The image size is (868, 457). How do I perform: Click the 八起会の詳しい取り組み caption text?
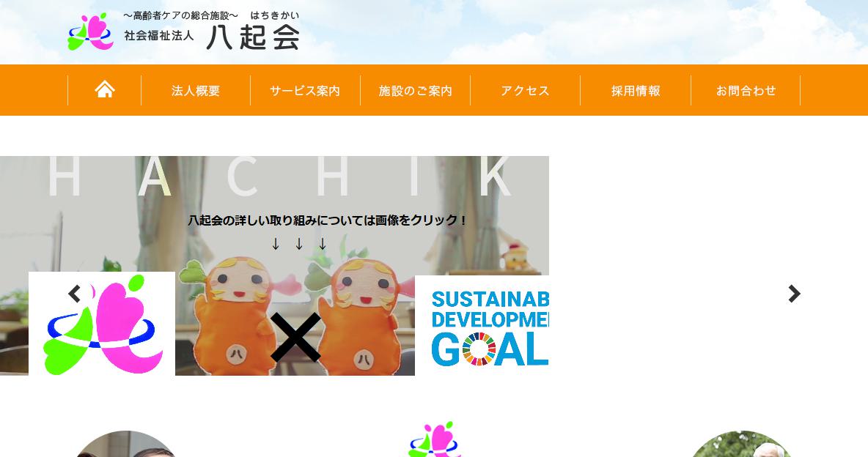pos(328,220)
